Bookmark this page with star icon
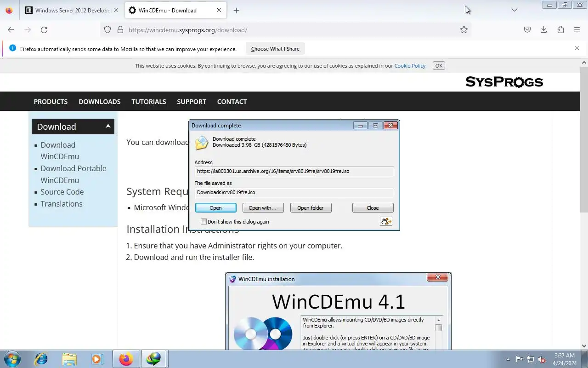Screen dimensions: 588x368 pyautogui.click(x=464, y=29)
